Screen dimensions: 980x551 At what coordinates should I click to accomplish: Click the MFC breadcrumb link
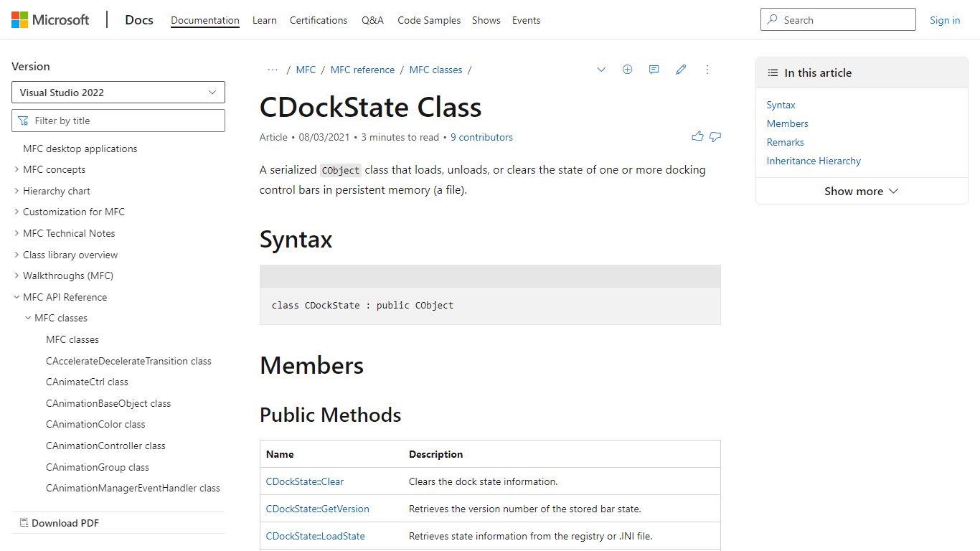click(x=306, y=70)
